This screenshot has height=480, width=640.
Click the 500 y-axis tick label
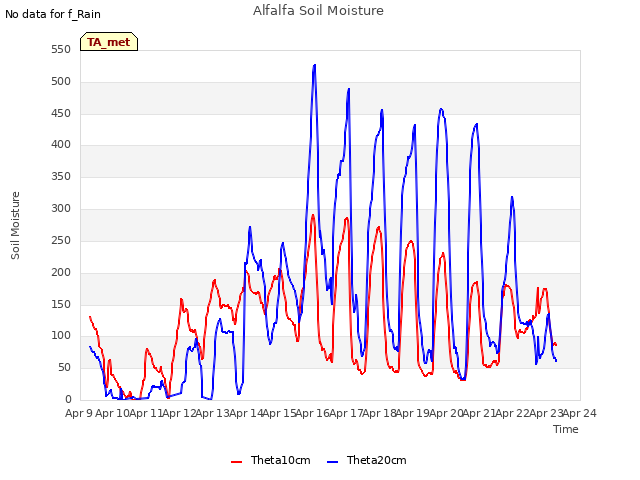click(x=61, y=82)
